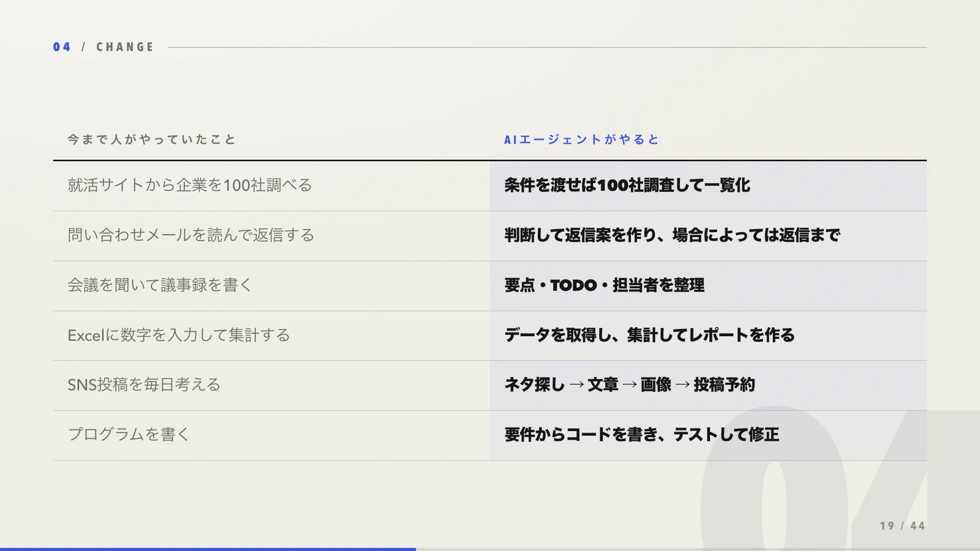Viewport: 980px width, 551px height.
Task: Click the cell 会議を聞いて議事録を書く
Action: point(271,286)
